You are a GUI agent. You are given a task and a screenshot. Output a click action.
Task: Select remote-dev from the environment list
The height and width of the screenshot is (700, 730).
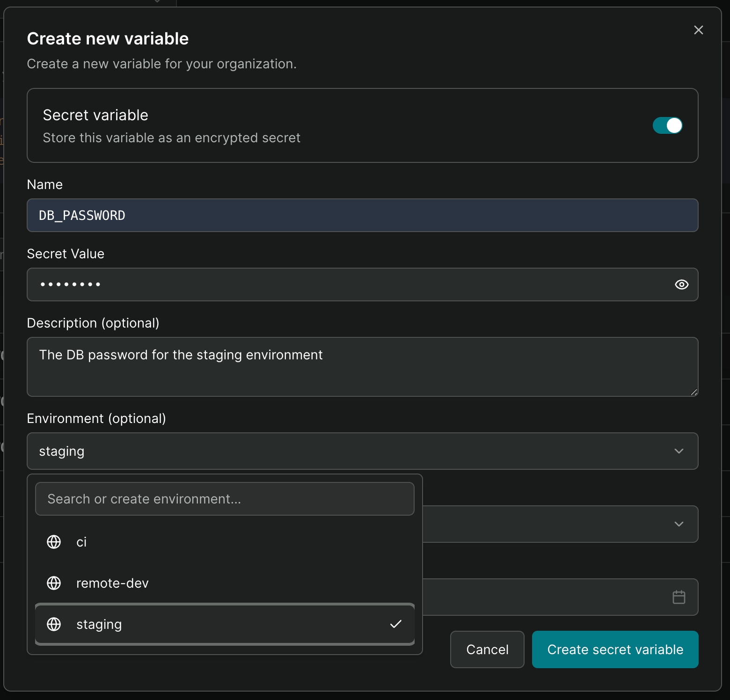[112, 583]
